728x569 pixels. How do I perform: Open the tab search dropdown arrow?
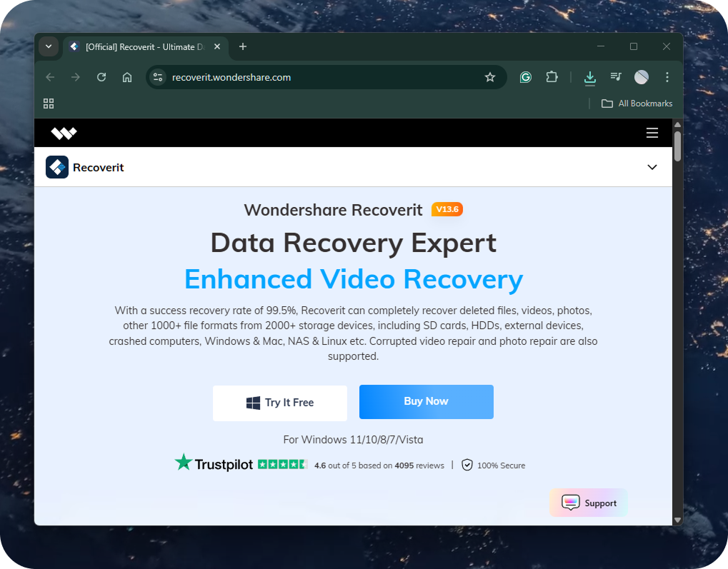point(49,46)
